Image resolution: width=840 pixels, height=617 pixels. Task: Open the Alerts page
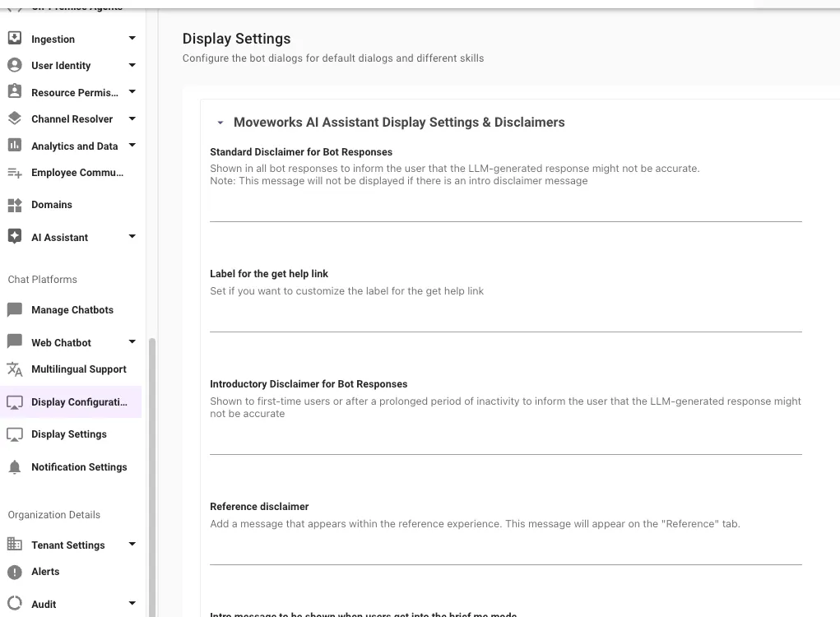pos(71,572)
